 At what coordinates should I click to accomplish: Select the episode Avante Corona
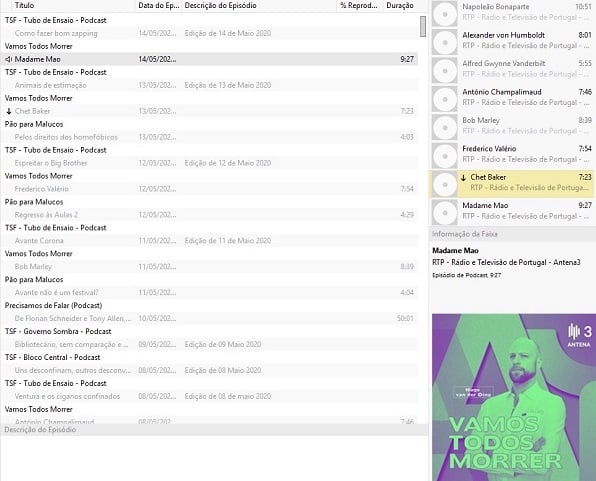coord(209,241)
